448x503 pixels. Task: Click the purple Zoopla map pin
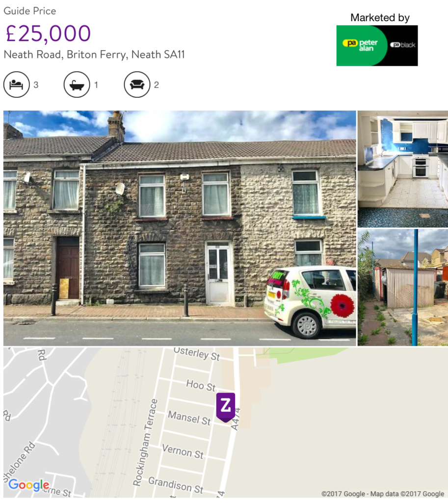(226, 407)
